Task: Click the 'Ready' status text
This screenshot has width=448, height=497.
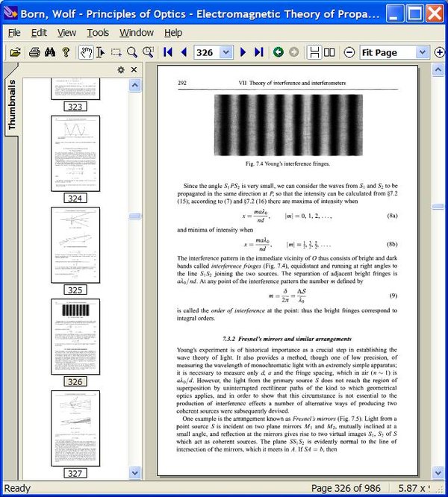Action: 17,488
